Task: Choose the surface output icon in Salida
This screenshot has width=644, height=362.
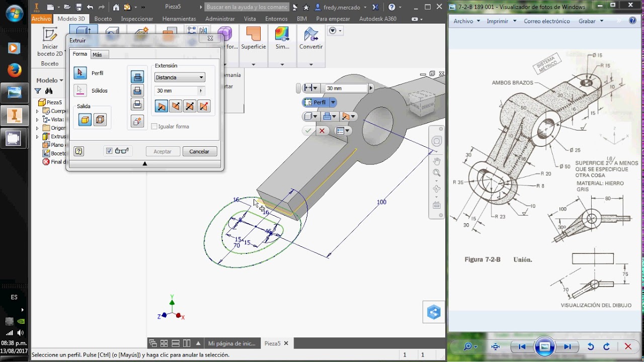Action: 100,120
